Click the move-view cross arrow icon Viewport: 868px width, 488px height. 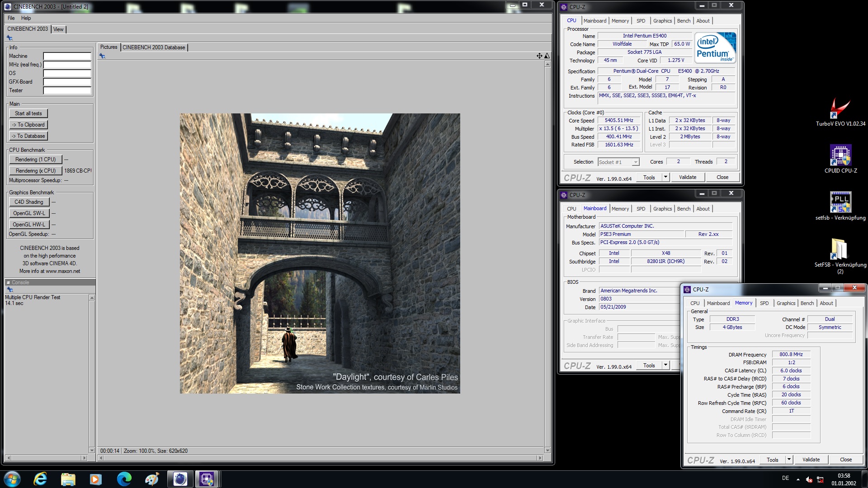539,56
